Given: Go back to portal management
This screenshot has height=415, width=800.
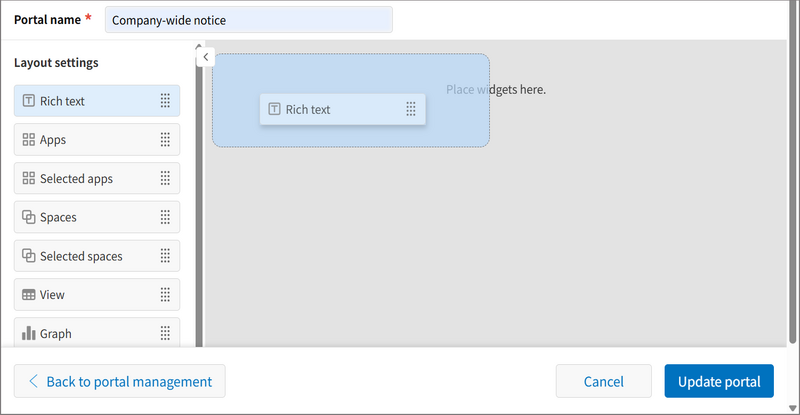Looking at the screenshot, I should (x=119, y=381).
